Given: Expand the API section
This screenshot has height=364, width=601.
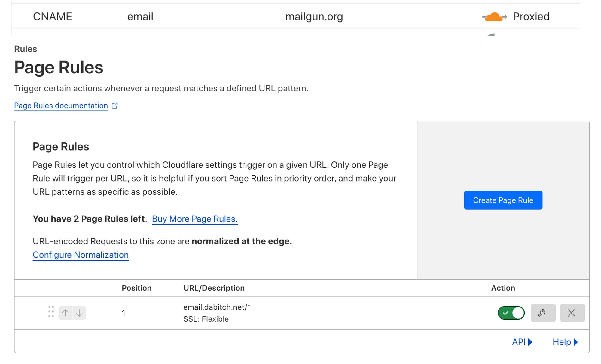Looking at the screenshot, I should 522,342.
